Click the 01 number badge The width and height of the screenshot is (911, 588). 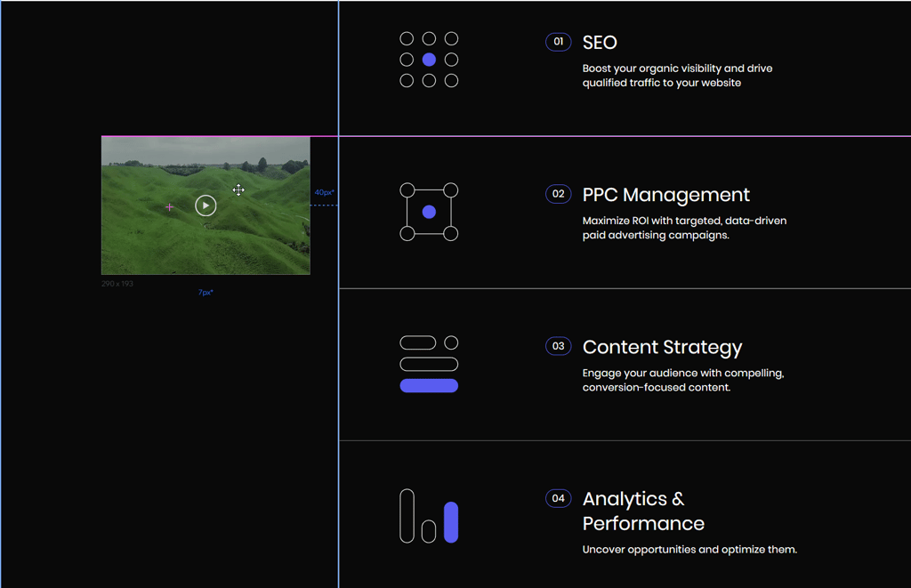[x=559, y=42]
